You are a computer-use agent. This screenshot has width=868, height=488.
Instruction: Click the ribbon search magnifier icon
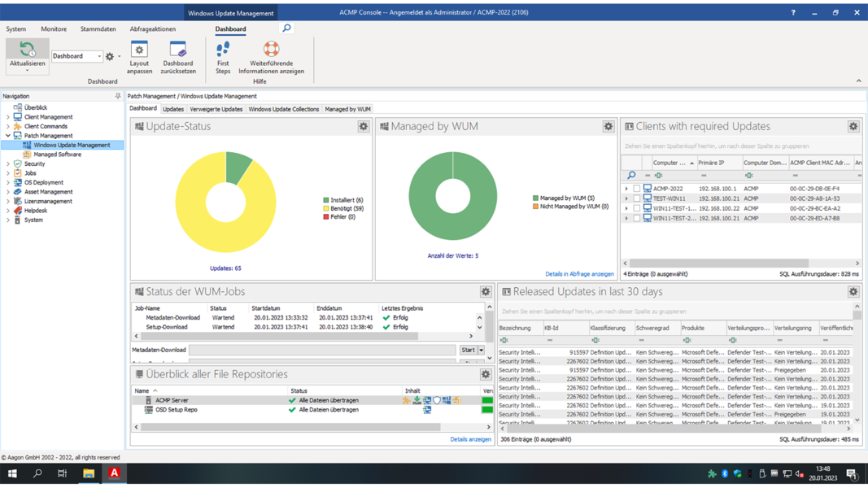[x=286, y=28]
